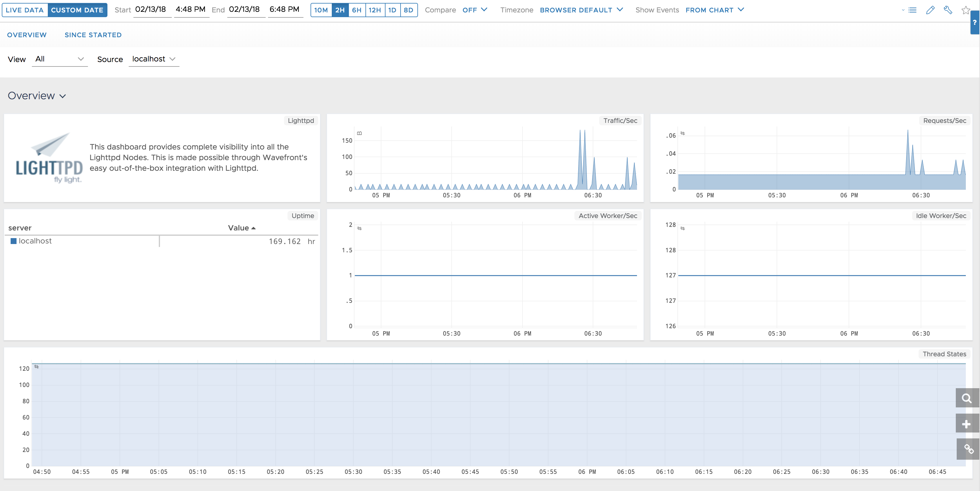Click the Idle Worker/Sec chart title
The width and height of the screenshot is (980, 491).
[941, 216]
